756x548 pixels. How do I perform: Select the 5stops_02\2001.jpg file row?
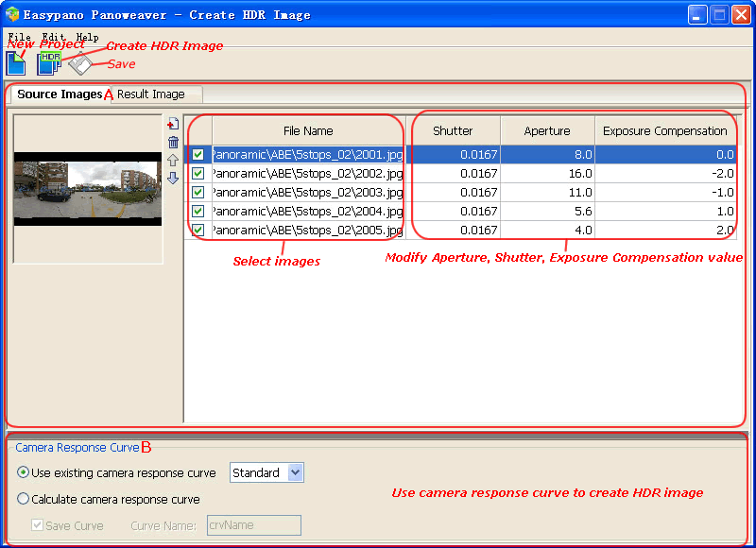coord(460,154)
